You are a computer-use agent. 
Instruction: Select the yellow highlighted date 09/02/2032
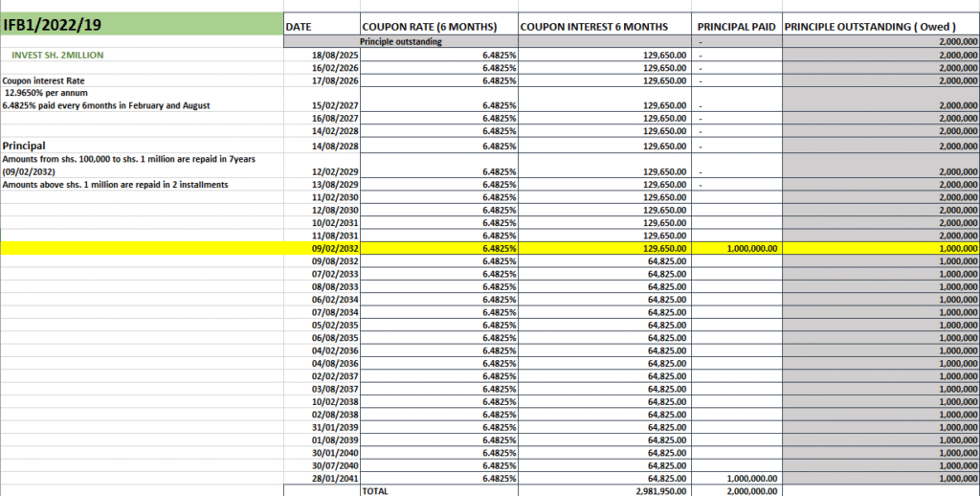(333, 248)
